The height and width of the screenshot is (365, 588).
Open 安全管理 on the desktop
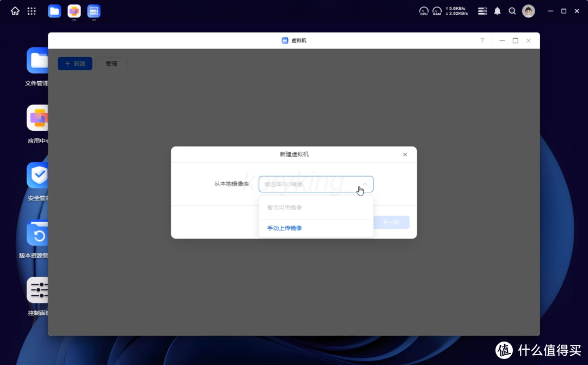tap(38, 175)
